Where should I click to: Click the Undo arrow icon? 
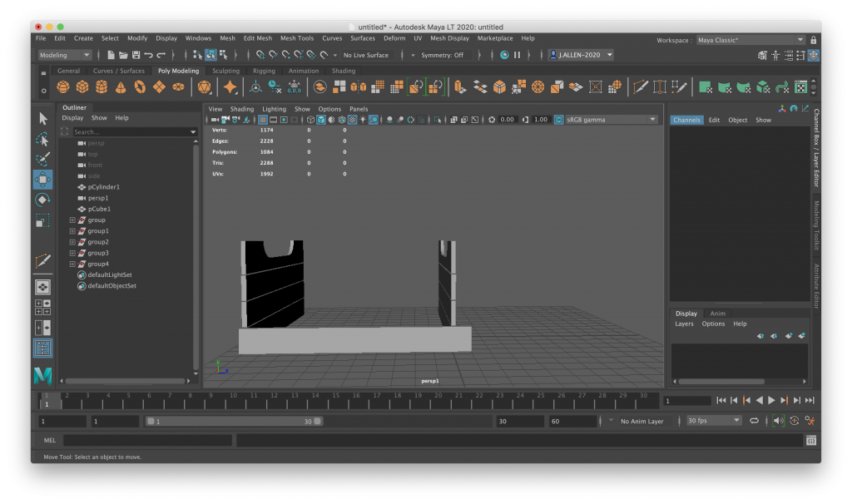[x=148, y=55]
